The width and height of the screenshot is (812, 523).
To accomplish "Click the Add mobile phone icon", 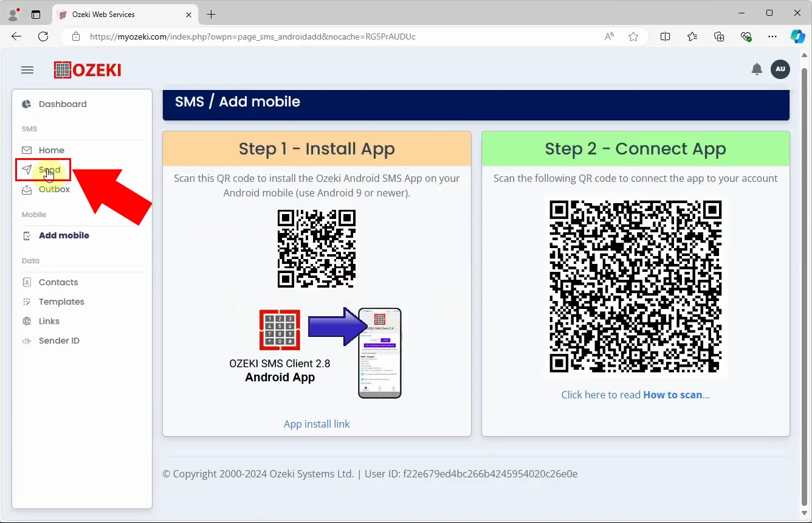I will pos(27,235).
